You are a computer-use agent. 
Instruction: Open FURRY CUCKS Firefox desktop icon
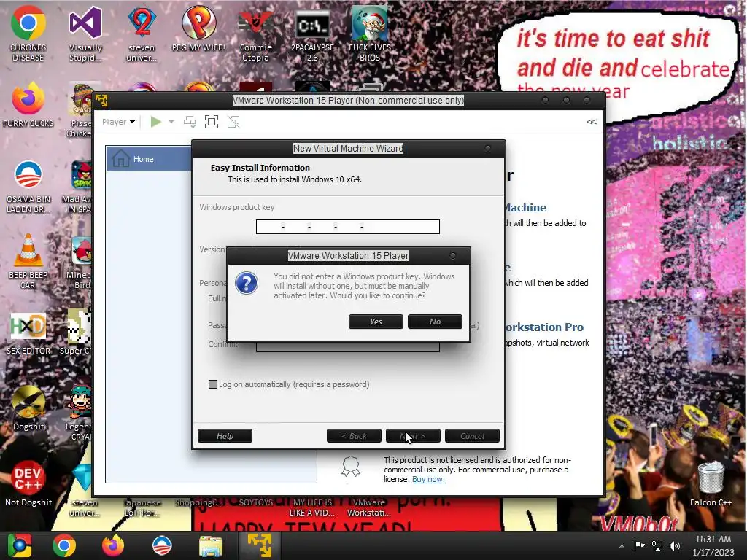click(x=28, y=105)
